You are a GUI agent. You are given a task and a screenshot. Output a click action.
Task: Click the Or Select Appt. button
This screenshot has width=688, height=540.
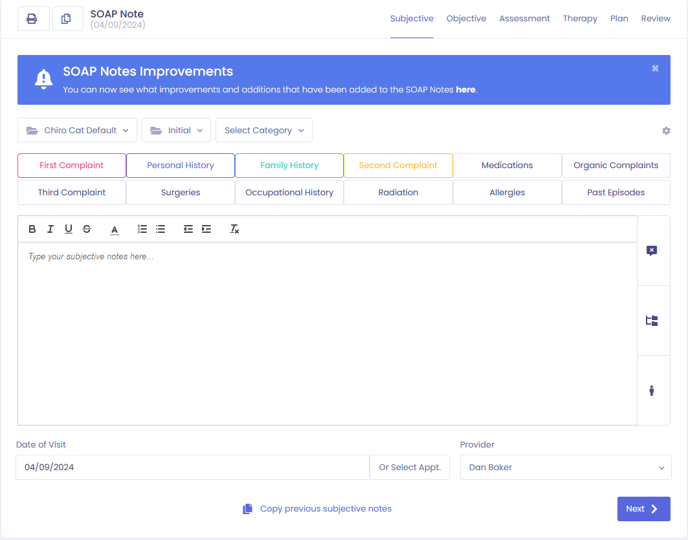[x=410, y=467]
